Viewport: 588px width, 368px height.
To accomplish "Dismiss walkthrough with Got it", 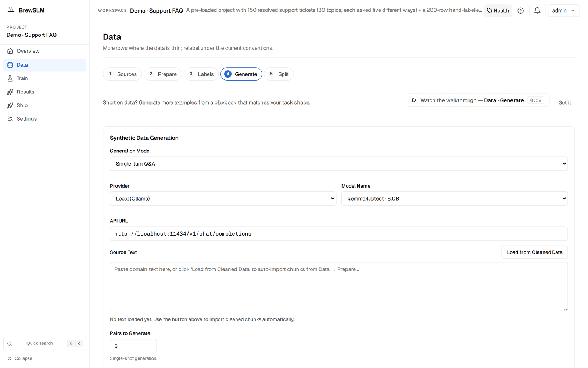I will pyautogui.click(x=564, y=103).
